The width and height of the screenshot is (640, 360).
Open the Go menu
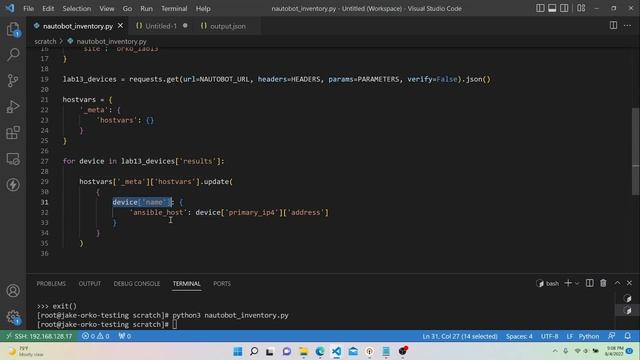pos(127,8)
